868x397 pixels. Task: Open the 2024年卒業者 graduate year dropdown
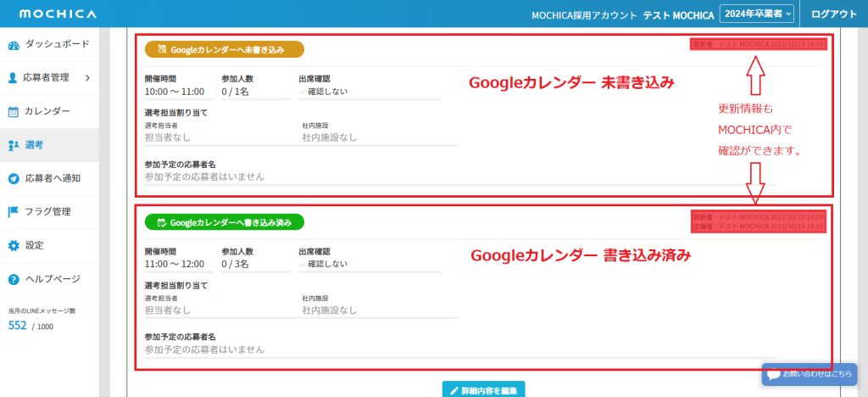click(x=757, y=14)
